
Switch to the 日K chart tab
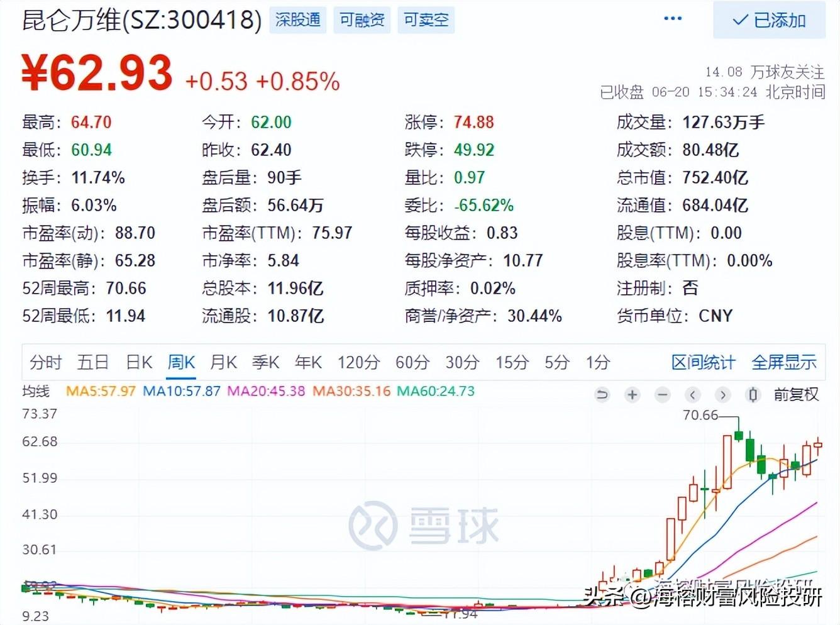139,363
